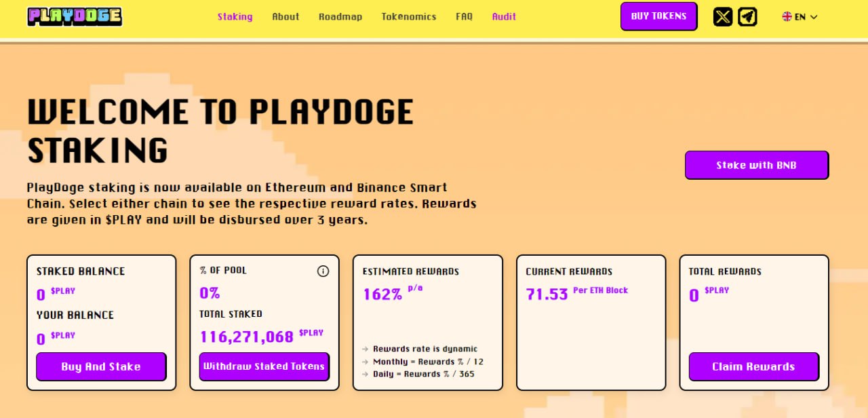Viewport: 868px width, 418px height.
Task: Click the Claim Rewards button
Action: click(x=753, y=366)
